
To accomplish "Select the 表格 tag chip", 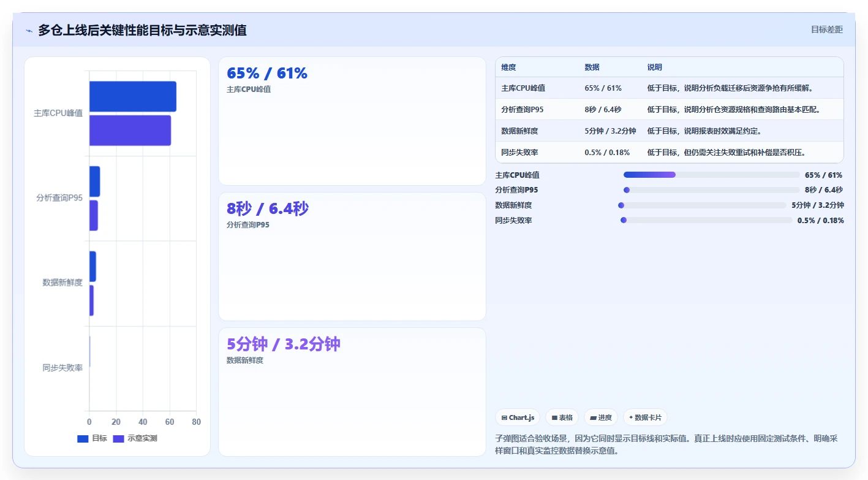I will (x=562, y=417).
